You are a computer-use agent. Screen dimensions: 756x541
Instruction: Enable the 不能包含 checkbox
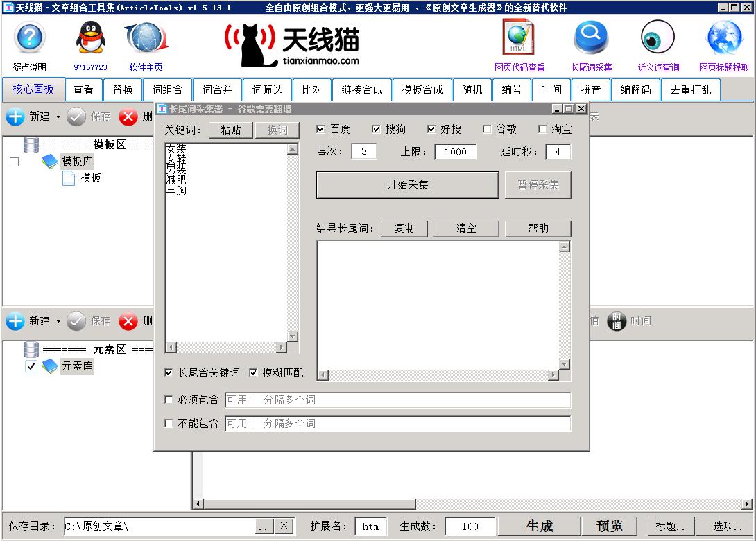[x=169, y=423]
